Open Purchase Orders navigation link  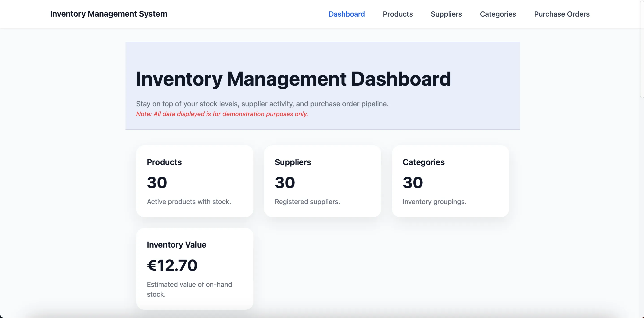562,14
